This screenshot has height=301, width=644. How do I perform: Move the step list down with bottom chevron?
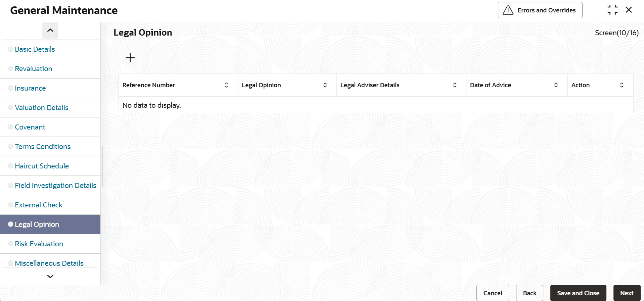50,277
